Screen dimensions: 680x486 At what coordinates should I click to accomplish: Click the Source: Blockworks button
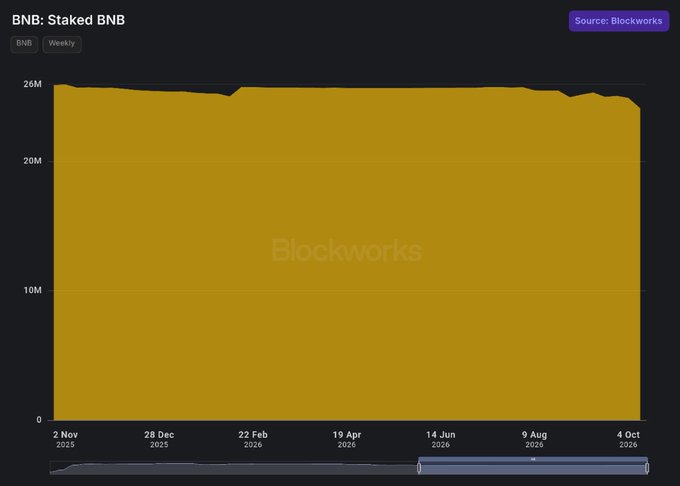[618, 21]
